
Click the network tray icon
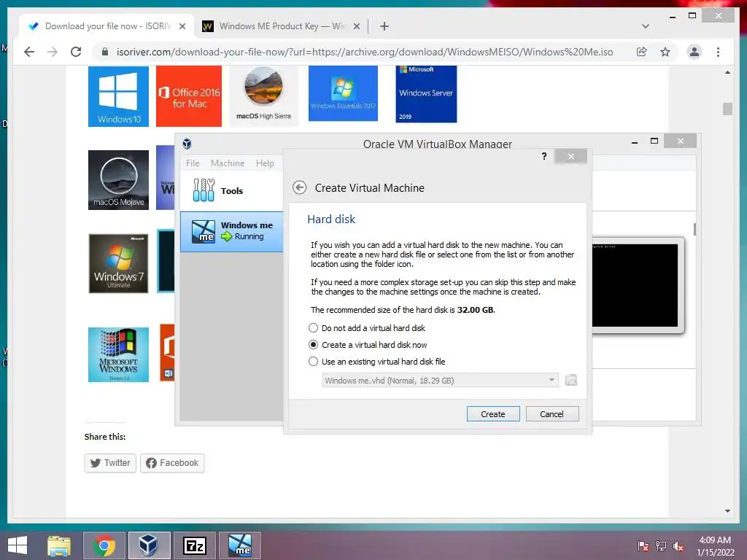(x=661, y=546)
